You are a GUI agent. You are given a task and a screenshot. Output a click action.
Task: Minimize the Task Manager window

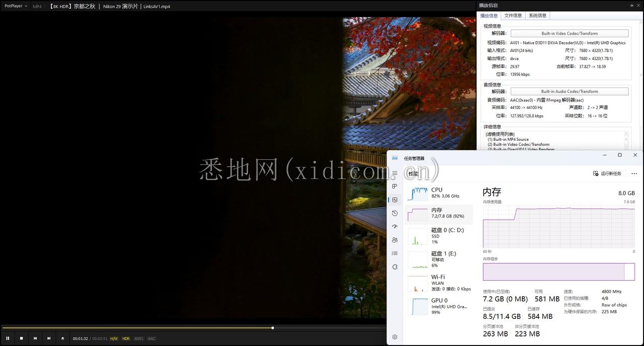tap(605, 155)
